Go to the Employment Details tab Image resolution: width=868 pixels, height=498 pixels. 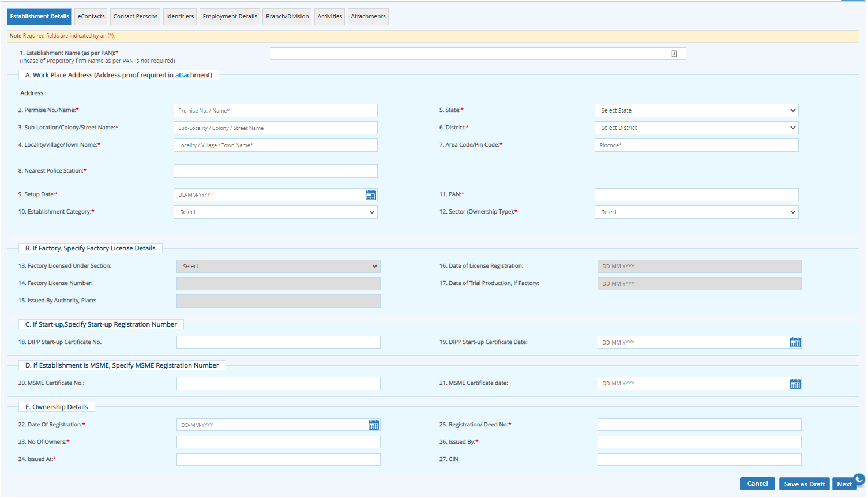(x=230, y=17)
